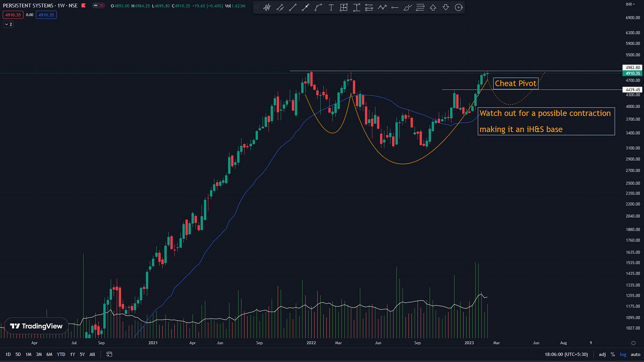The height and width of the screenshot is (362, 644).
Task: Expand the collapsed indicators legend showing 2
Action: [x=9, y=24]
